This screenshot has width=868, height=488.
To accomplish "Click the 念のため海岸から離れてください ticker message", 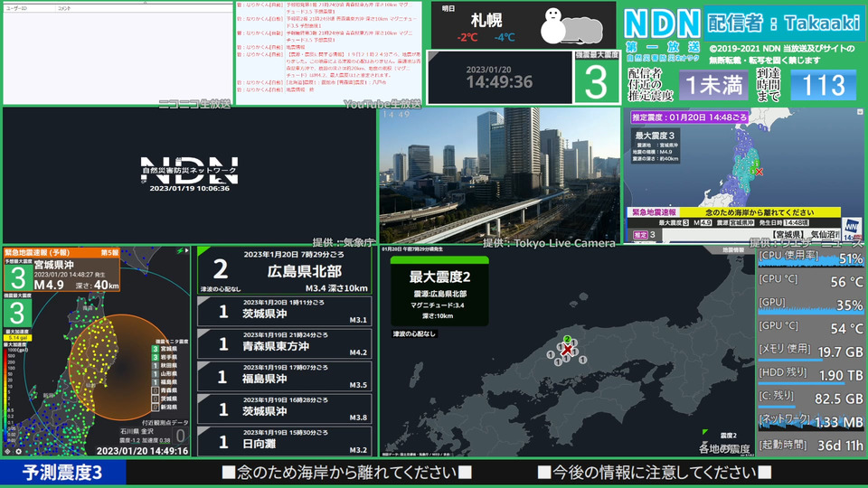I will 346,473.
